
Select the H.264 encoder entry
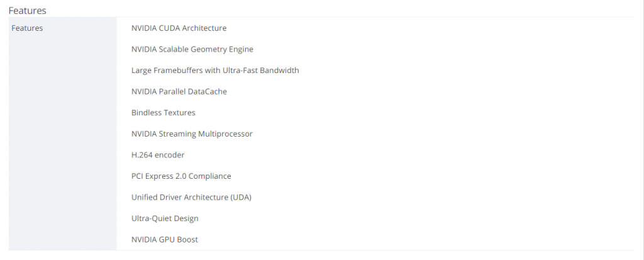click(x=158, y=155)
